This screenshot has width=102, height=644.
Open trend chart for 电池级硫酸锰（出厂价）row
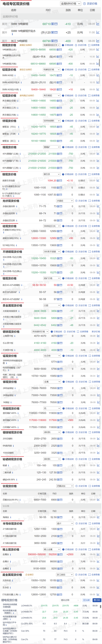(98, 369)
